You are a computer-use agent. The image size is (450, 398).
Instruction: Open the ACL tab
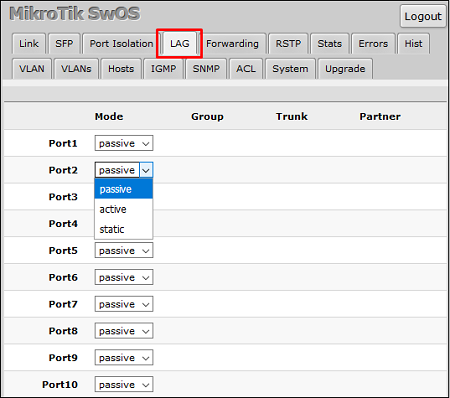click(x=246, y=69)
